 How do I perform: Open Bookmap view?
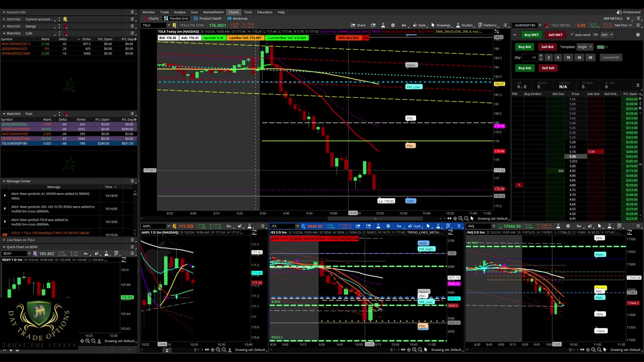coord(237,19)
